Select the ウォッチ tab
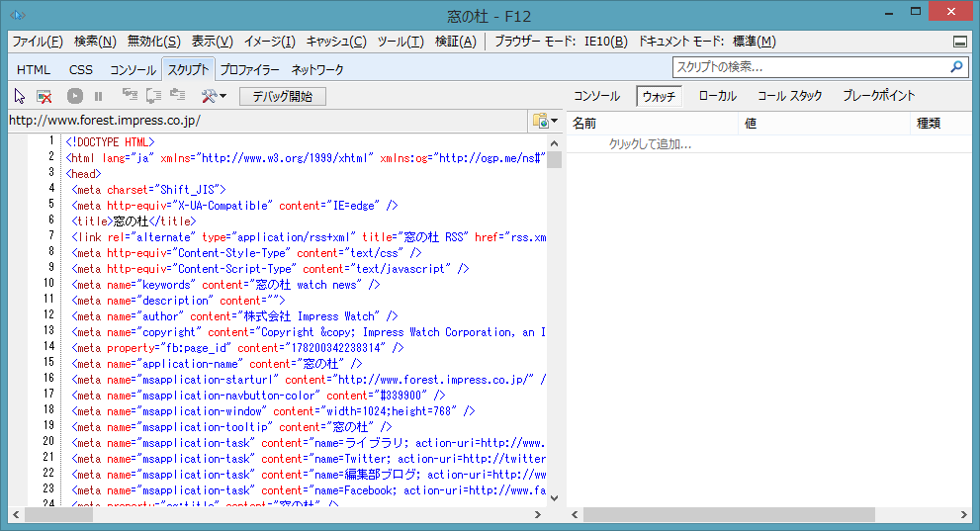The width and height of the screenshot is (980, 531). (x=659, y=96)
